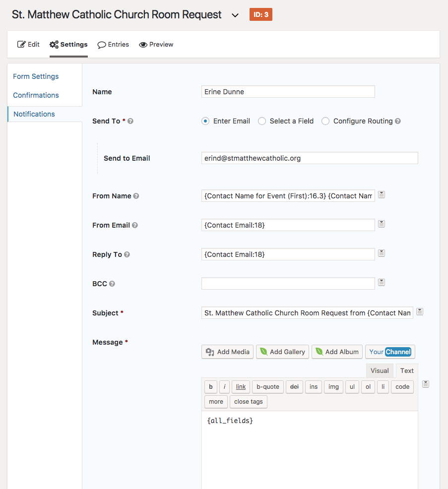Open merge tag picker beside From Email field
The width and height of the screenshot is (448, 489).
pos(381,224)
